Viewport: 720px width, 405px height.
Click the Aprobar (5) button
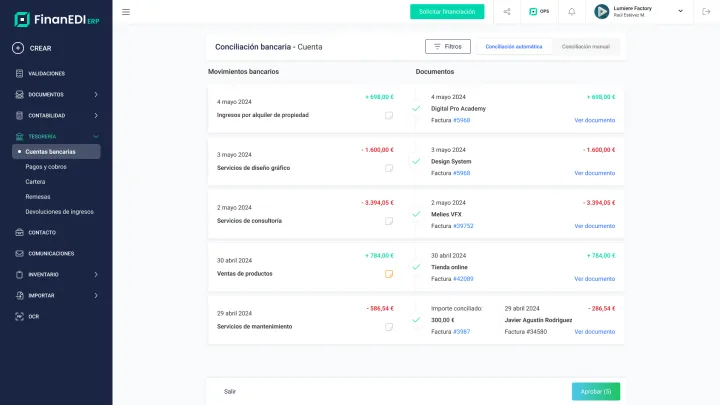pyautogui.click(x=595, y=391)
